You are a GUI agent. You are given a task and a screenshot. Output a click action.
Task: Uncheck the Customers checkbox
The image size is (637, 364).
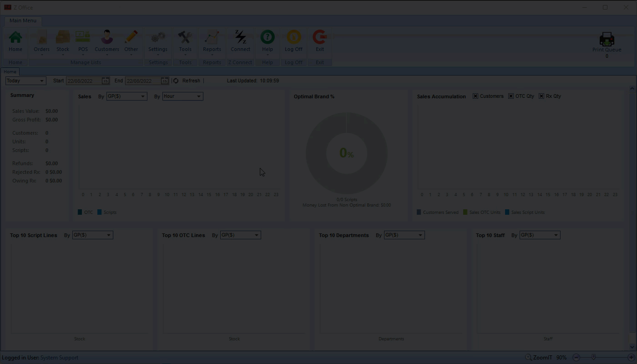[475, 96]
